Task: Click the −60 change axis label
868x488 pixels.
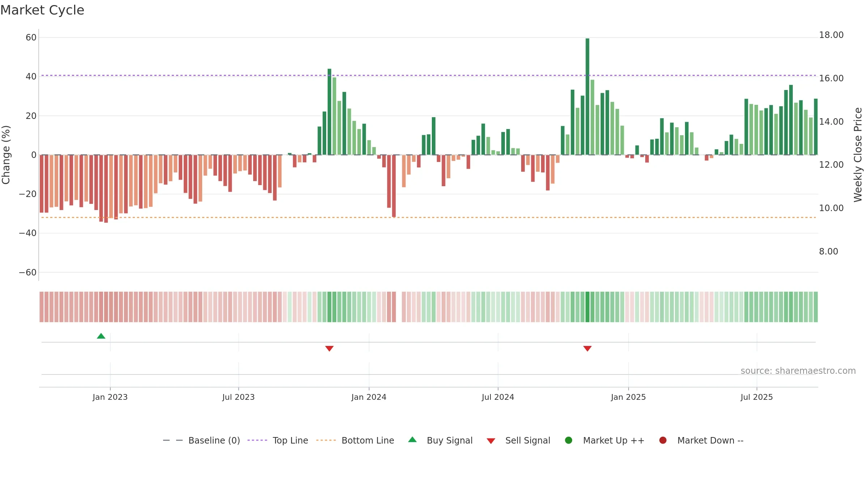Action: point(28,273)
